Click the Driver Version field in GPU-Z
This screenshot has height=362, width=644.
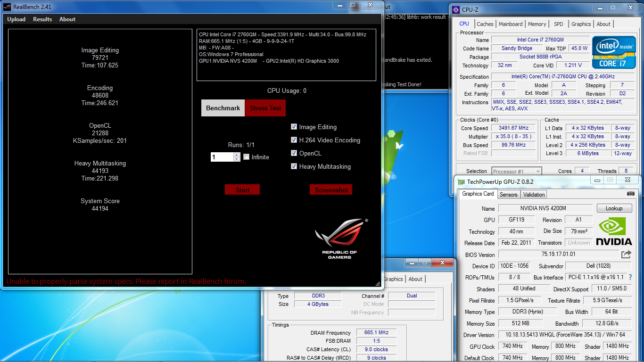(x=565, y=335)
